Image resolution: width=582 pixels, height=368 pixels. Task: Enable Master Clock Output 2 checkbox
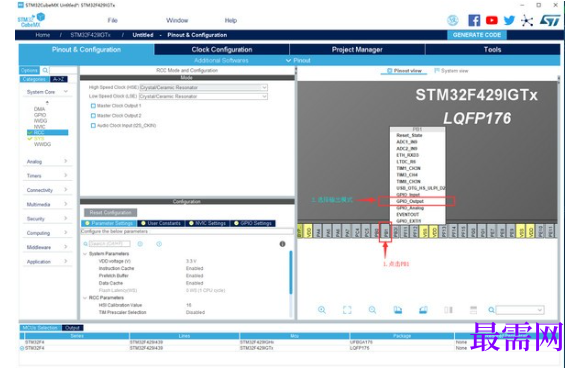coord(93,115)
